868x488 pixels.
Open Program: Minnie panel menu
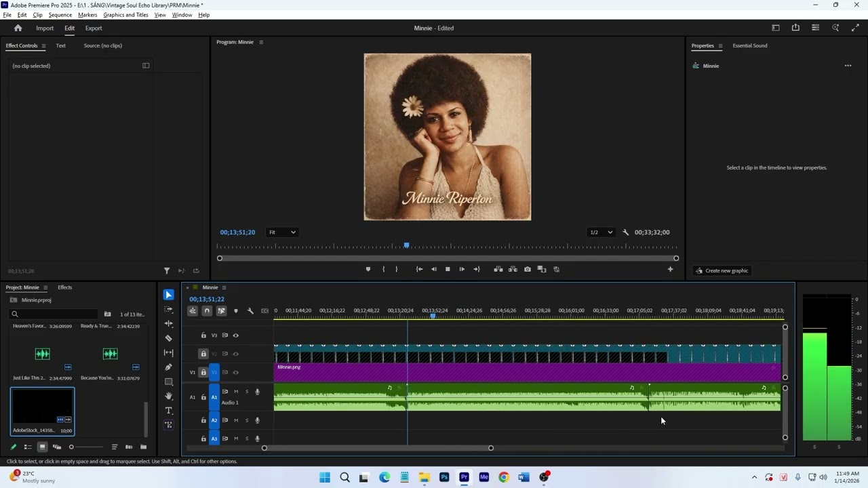(261, 42)
